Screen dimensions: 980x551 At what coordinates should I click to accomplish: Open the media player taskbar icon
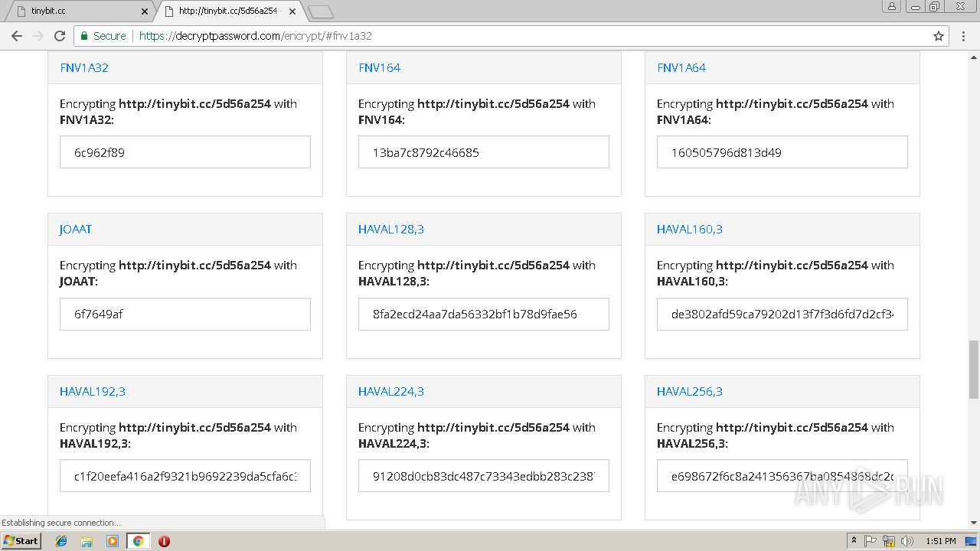click(113, 541)
